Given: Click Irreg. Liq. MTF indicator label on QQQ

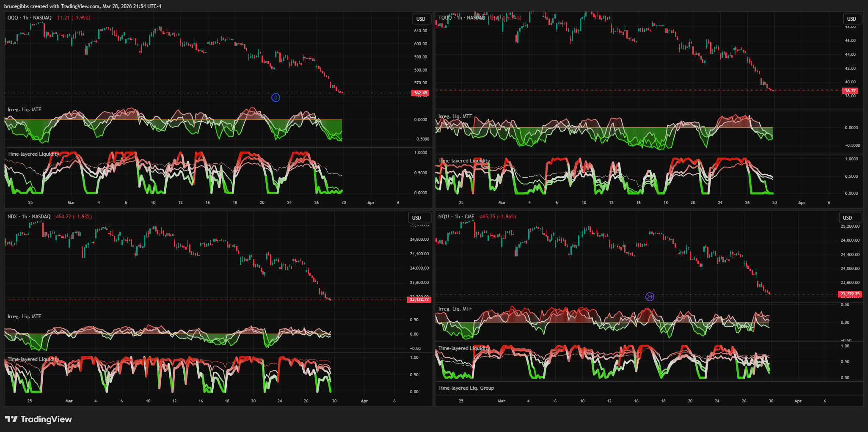Looking at the screenshot, I should tap(24, 110).
